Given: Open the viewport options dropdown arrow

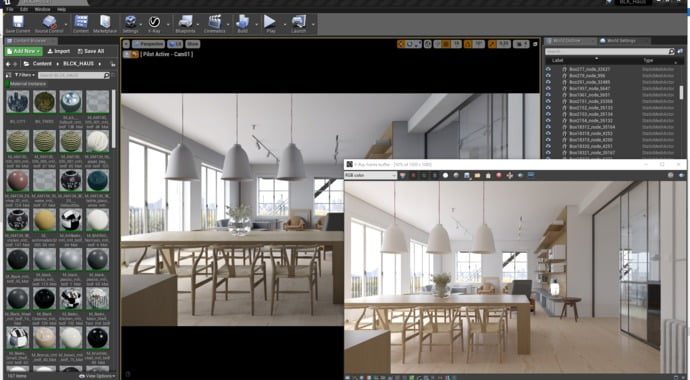Looking at the screenshot, I should point(126,44).
